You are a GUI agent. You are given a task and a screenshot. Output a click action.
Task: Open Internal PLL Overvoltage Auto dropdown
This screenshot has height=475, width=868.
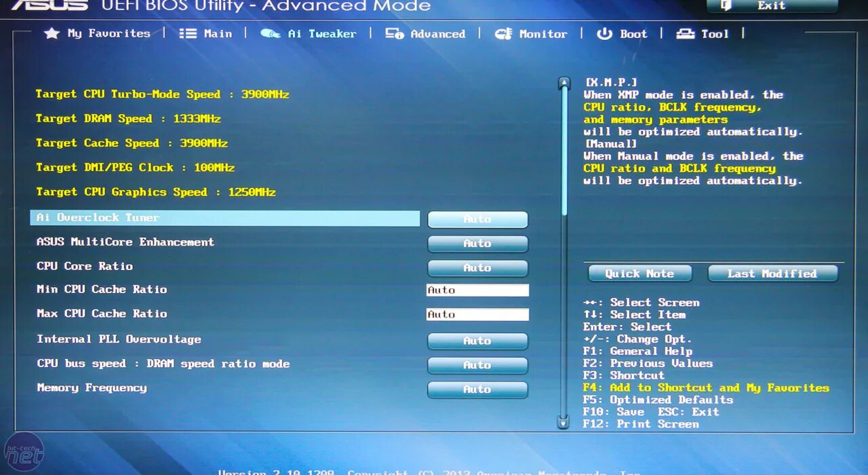click(477, 341)
